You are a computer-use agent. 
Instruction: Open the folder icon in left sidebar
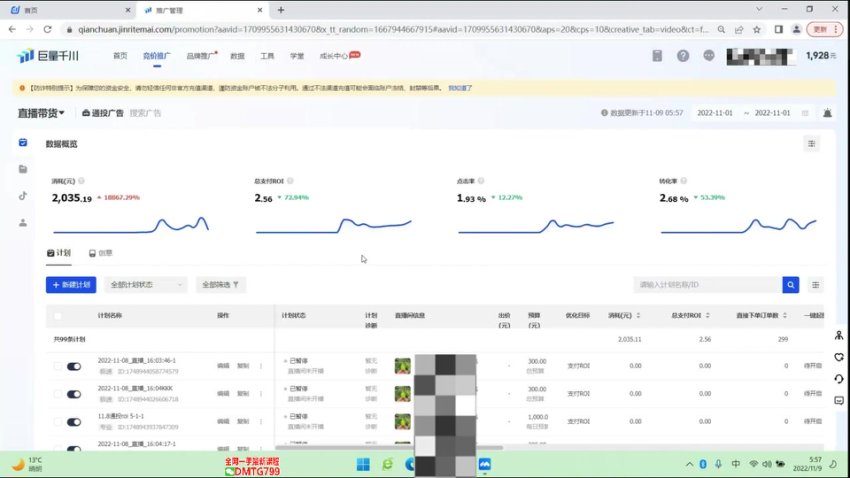point(23,169)
